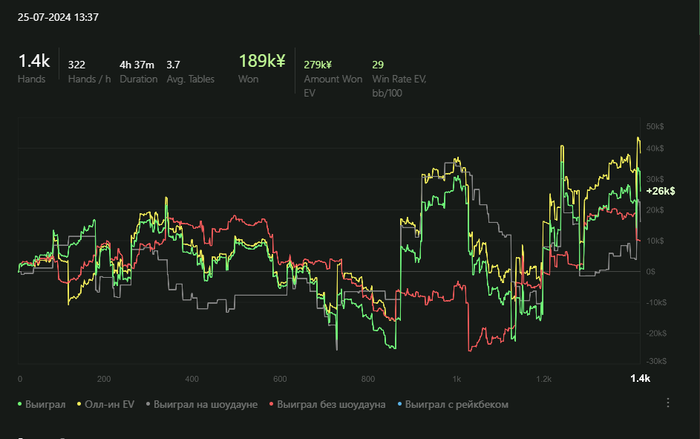Click the -20k$ y-axis label

656,333
